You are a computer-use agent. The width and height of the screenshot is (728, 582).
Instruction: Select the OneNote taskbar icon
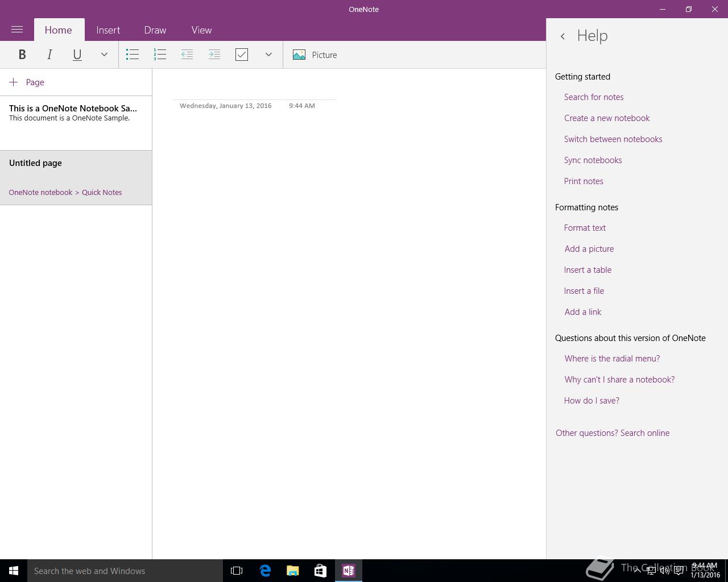pyautogui.click(x=349, y=571)
